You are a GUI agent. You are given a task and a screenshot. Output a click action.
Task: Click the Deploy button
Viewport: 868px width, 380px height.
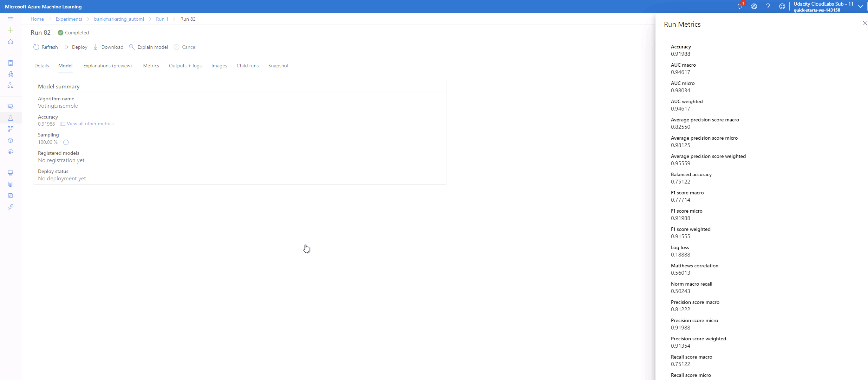click(x=76, y=47)
